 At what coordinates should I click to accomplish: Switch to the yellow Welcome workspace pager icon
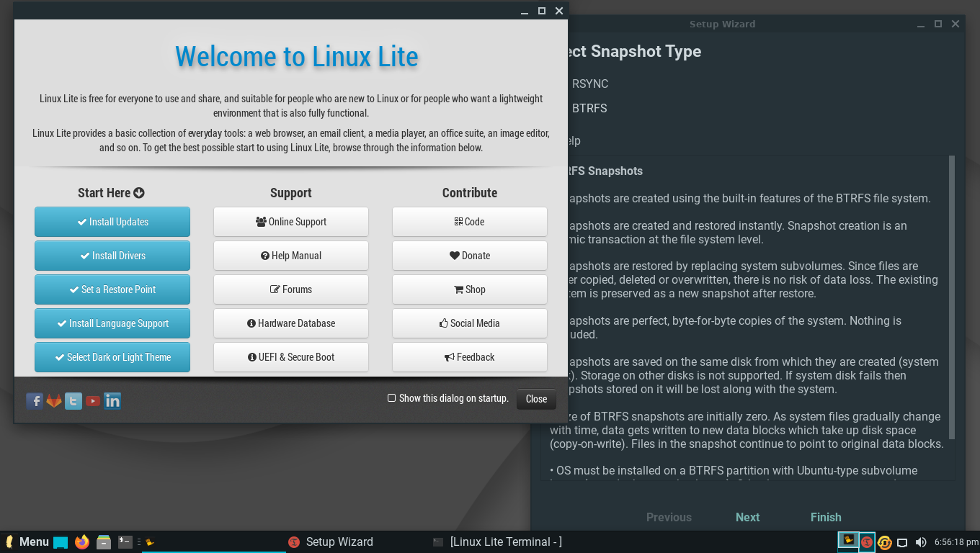[x=849, y=540]
